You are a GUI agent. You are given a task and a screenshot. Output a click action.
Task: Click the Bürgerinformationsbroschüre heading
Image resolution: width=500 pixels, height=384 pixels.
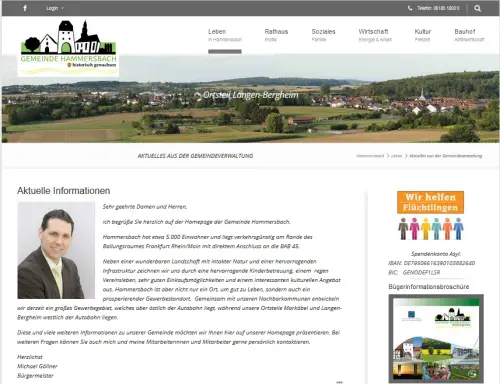(429, 287)
